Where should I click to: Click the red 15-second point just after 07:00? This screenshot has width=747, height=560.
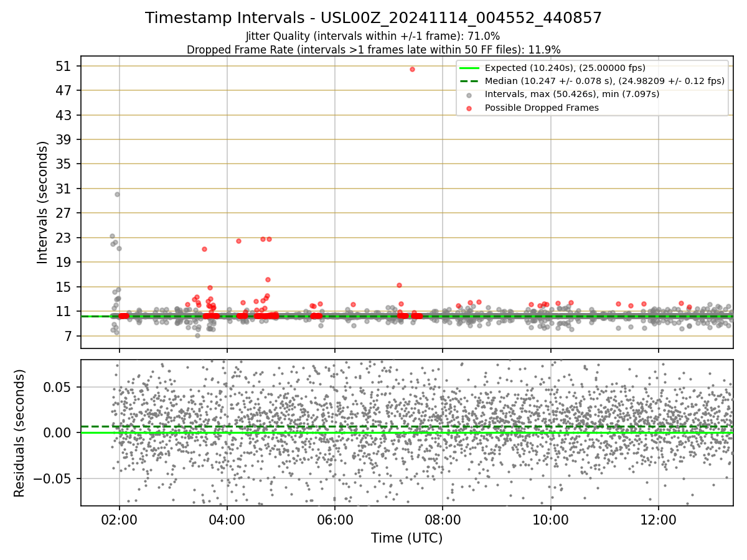[x=399, y=285]
